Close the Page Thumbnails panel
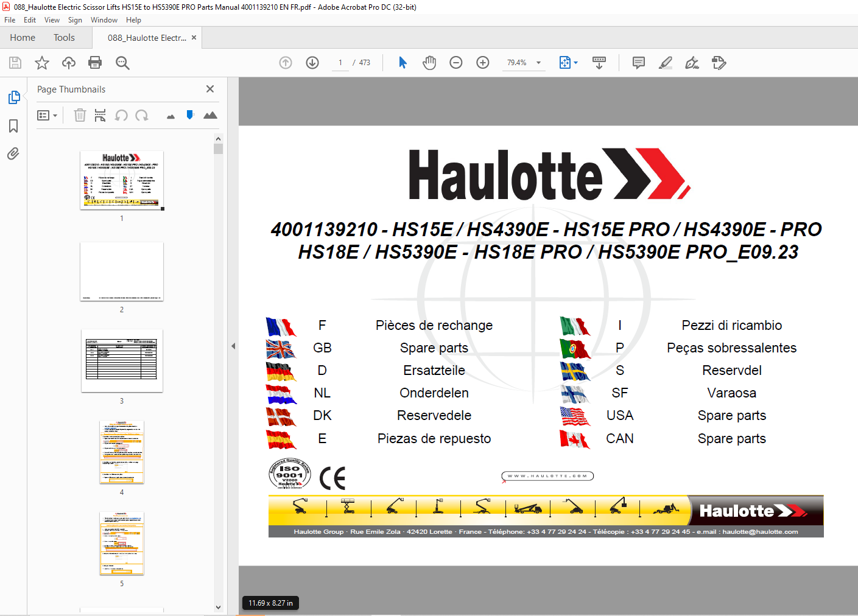The height and width of the screenshot is (616, 858). [210, 89]
